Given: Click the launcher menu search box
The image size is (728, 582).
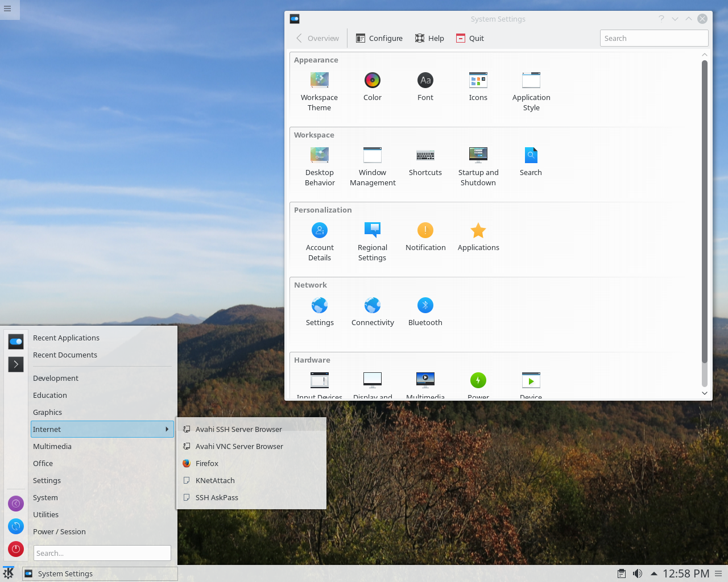Looking at the screenshot, I should (103, 553).
